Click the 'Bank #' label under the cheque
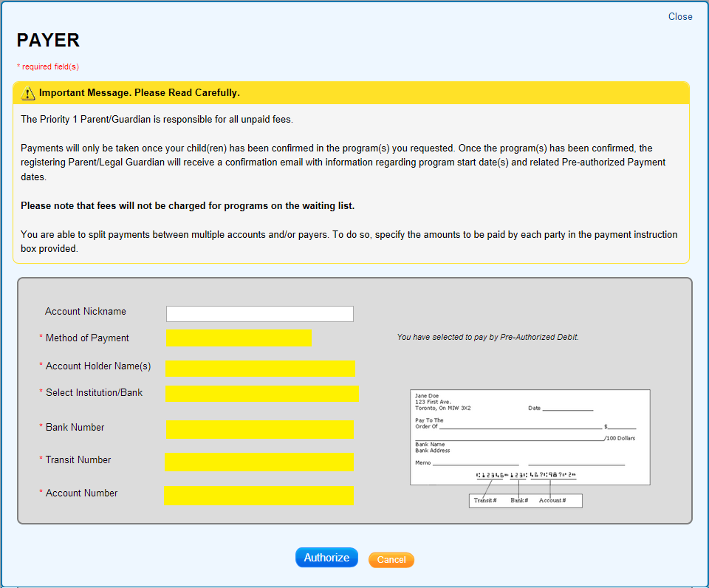This screenshot has height=588, width=709. [519, 500]
